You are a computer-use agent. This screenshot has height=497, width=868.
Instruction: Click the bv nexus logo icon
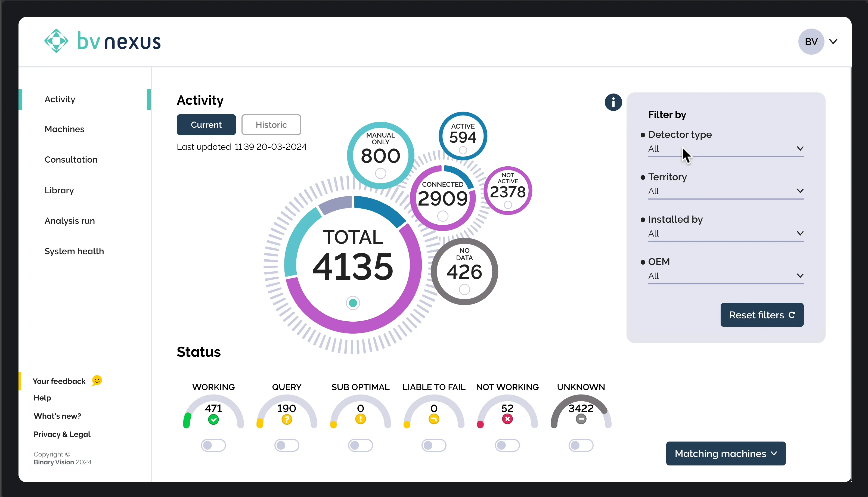coord(56,41)
